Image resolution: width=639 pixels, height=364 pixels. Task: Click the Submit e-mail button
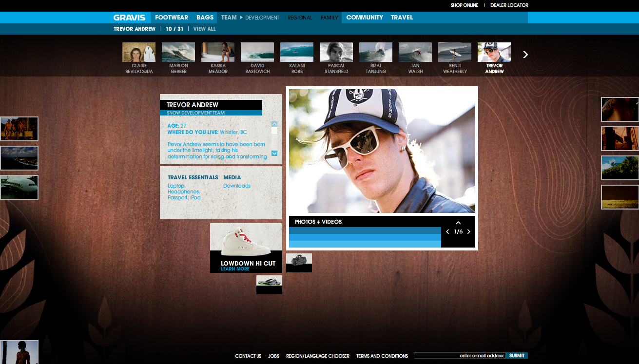coord(517,356)
